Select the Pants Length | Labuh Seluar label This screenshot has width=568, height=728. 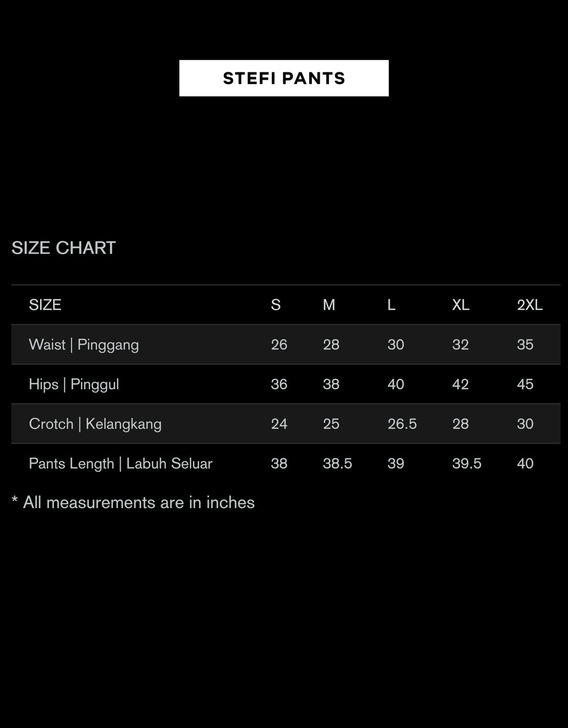[x=121, y=464]
